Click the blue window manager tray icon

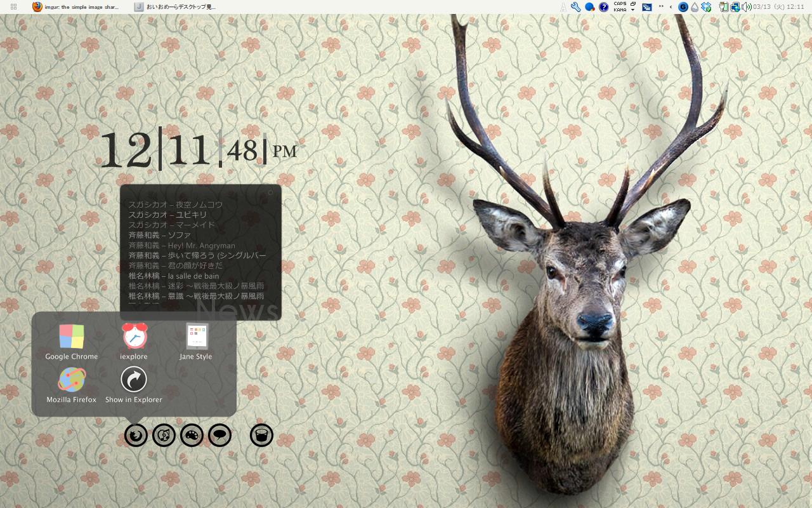coord(647,7)
